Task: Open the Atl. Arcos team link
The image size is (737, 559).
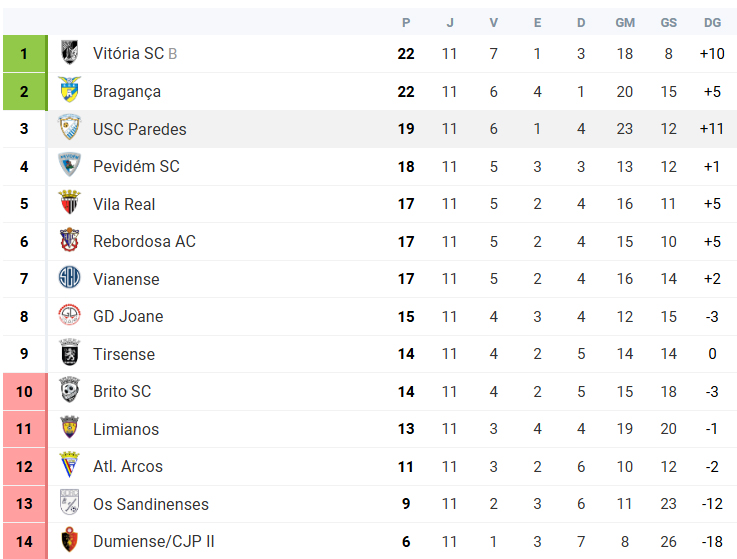Action: (x=128, y=466)
